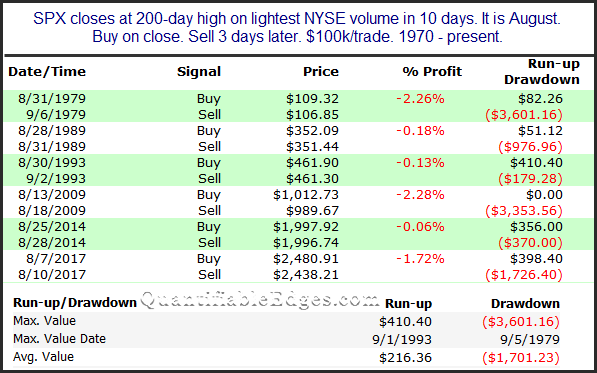Select the 8/7/2017 buy date
The width and height of the screenshot is (597, 373).
pos(56,258)
